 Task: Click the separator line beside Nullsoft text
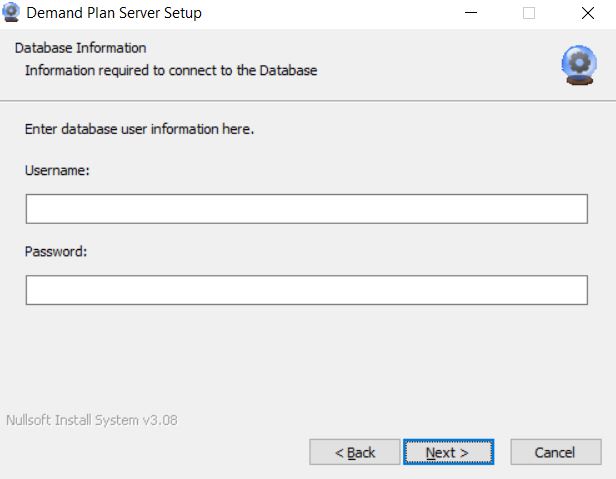[x=400, y=421]
